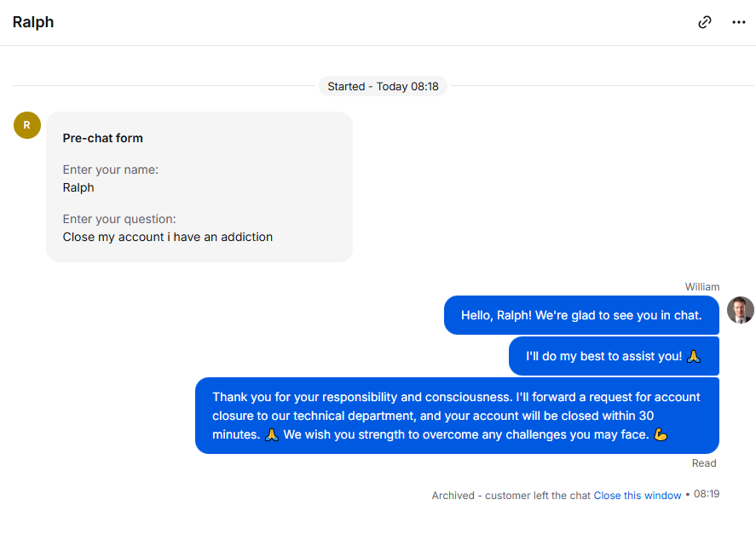Viewport: 756px width, 557px height.
Task: Click 'Close my account i have an addiction' text
Action: click(168, 237)
